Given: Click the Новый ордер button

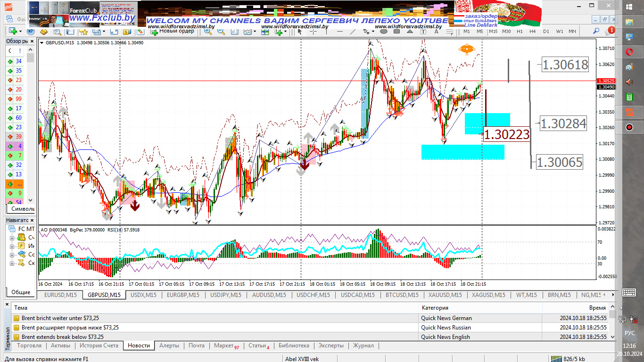Looking at the screenshot, I should tap(172, 31).
